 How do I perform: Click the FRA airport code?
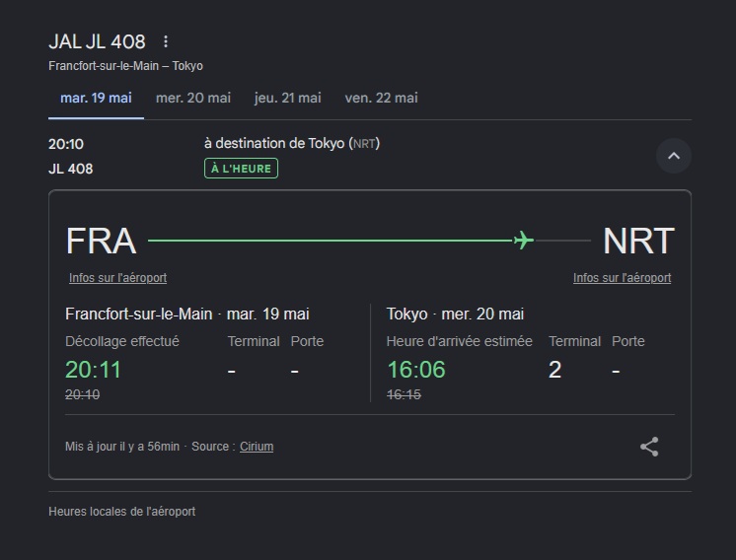coord(101,241)
